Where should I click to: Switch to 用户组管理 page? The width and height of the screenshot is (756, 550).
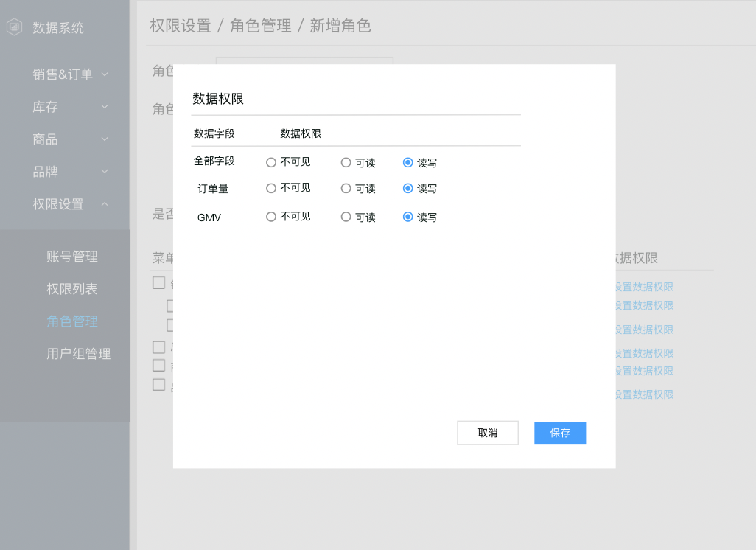(78, 353)
